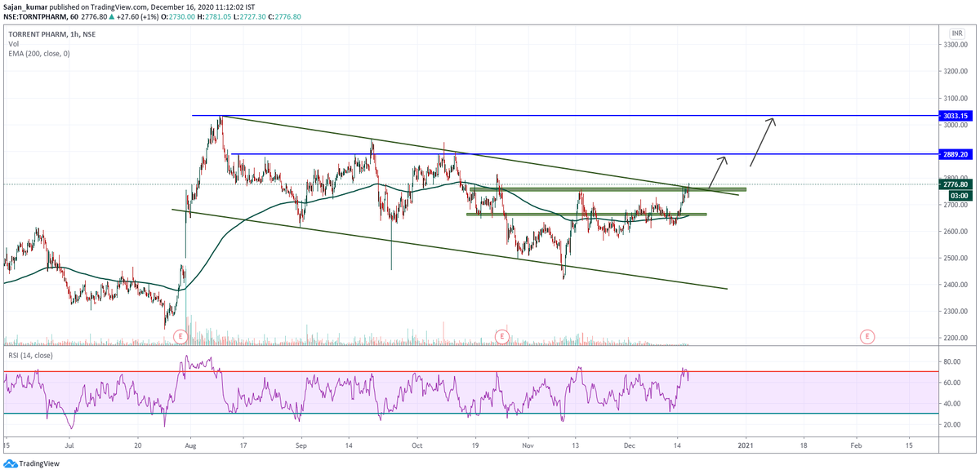Click the 2021 label on time axis
This screenshot has height=474, width=980.
(745, 446)
